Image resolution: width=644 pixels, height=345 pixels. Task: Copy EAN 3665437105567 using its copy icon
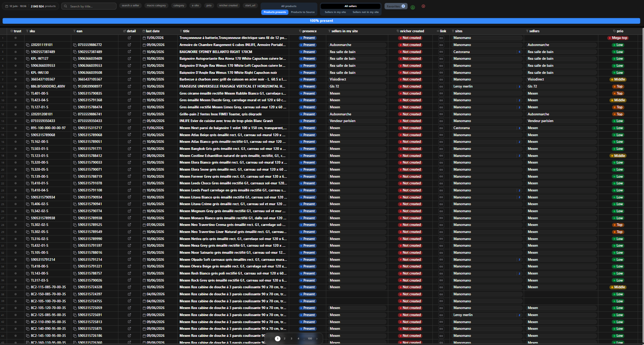(75, 79)
